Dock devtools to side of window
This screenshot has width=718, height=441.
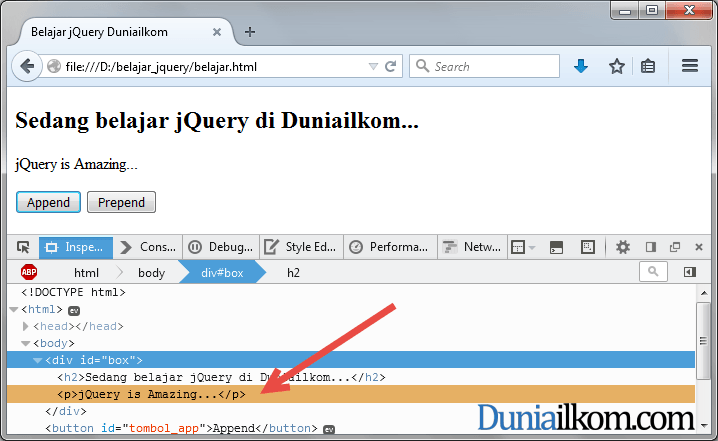(x=651, y=247)
